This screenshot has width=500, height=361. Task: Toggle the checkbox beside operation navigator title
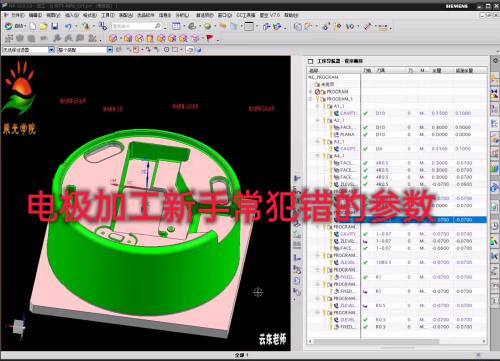point(311,61)
